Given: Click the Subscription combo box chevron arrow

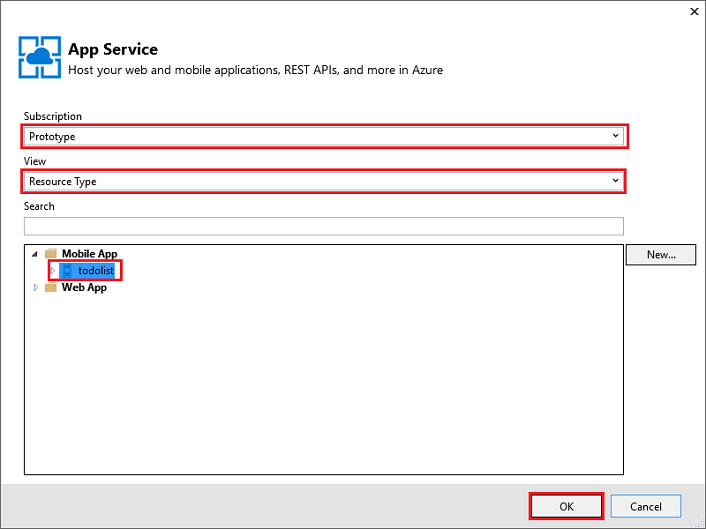Looking at the screenshot, I should [615, 136].
